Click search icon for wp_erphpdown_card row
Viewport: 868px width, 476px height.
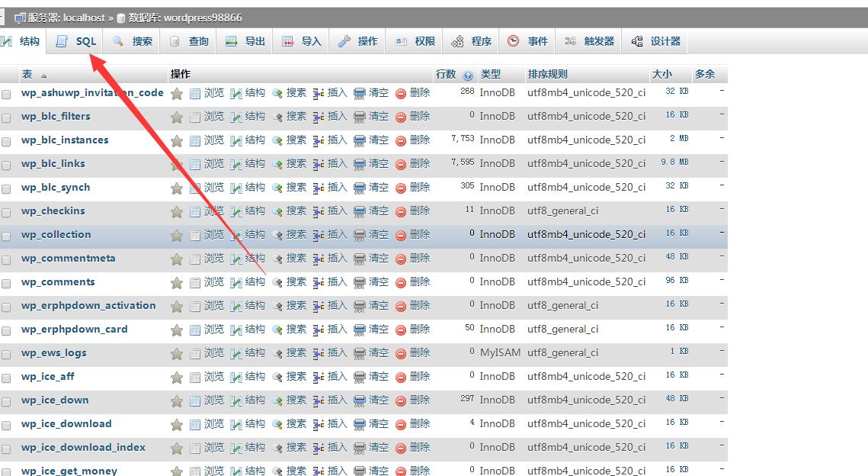pos(277,330)
